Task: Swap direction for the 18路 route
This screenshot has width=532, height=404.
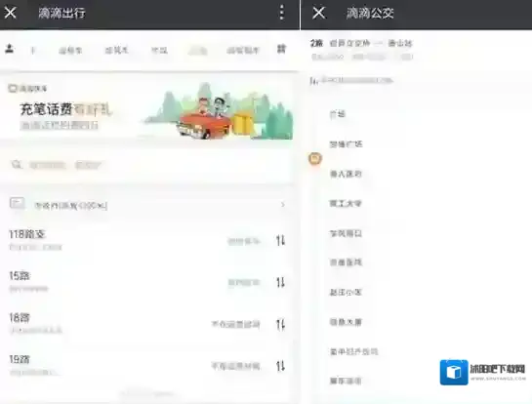Action: point(280,325)
